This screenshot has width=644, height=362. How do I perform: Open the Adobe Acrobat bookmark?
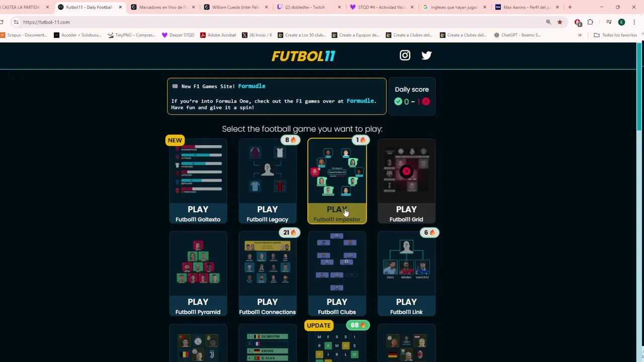tap(218, 35)
